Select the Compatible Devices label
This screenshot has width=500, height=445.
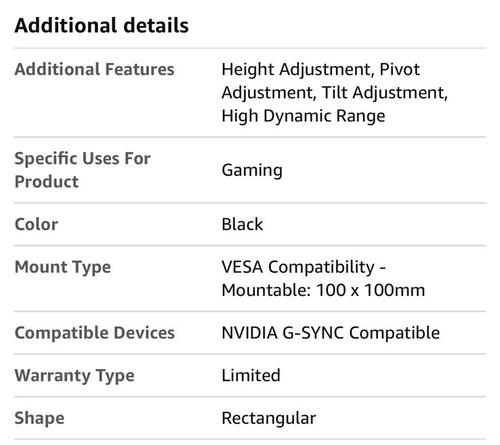(x=95, y=333)
